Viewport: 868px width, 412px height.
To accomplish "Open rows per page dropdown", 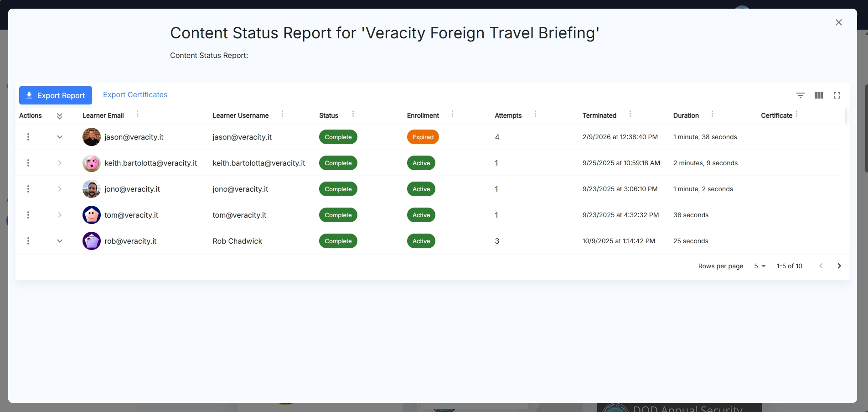I will coord(760,266).
